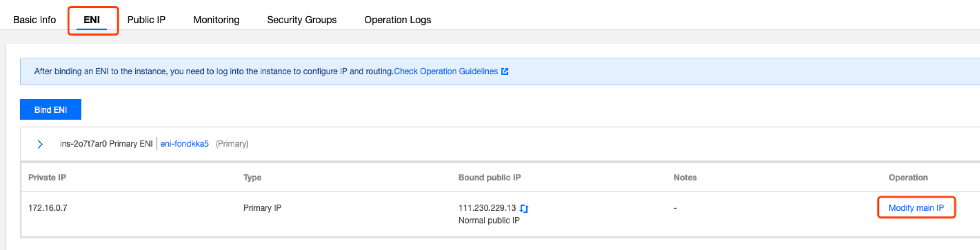Select the bound public IP 111.230.229.13
Screen dimensions: 980x250
coord(487,208)
